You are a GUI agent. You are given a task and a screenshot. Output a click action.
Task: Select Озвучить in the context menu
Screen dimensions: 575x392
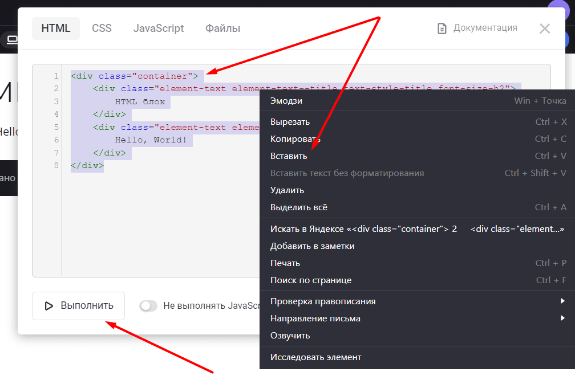pyautogui.click(x=417, y=335)
